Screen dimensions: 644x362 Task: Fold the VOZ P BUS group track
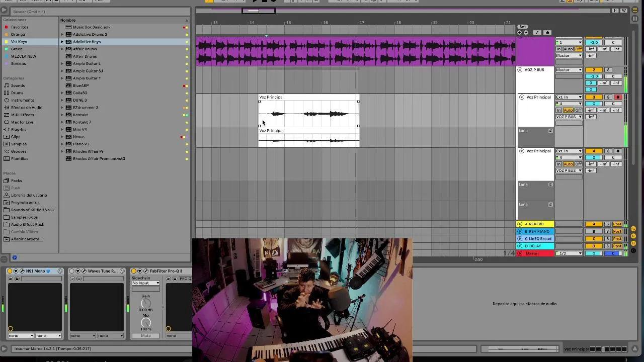point(520,70)
